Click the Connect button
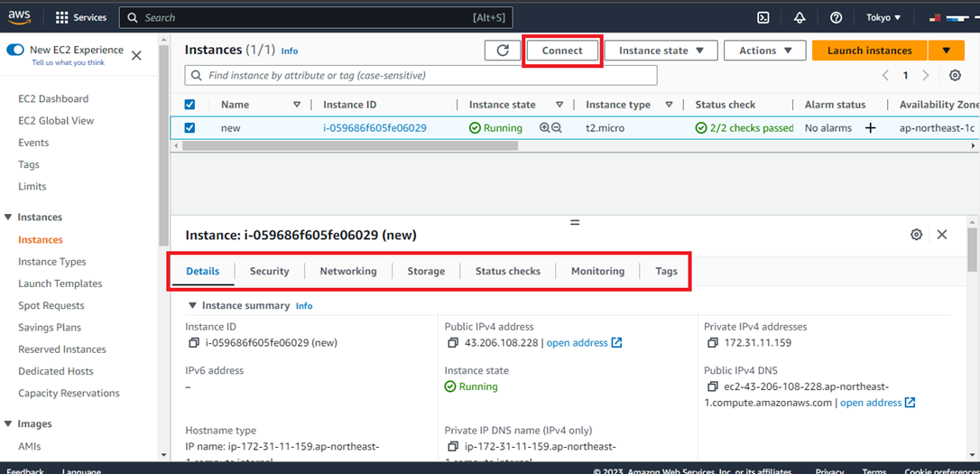 (x=562, y=51)
